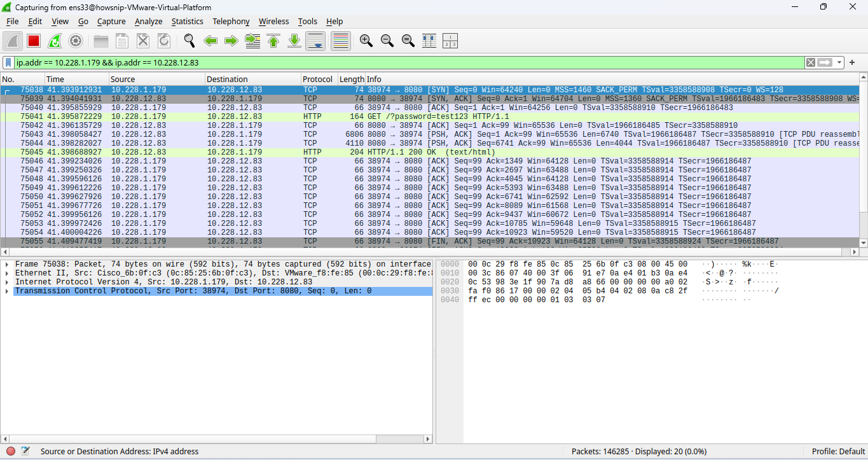Select packet 75055 FIN, ACK row
868x460 pixels.
click(430, 241)
